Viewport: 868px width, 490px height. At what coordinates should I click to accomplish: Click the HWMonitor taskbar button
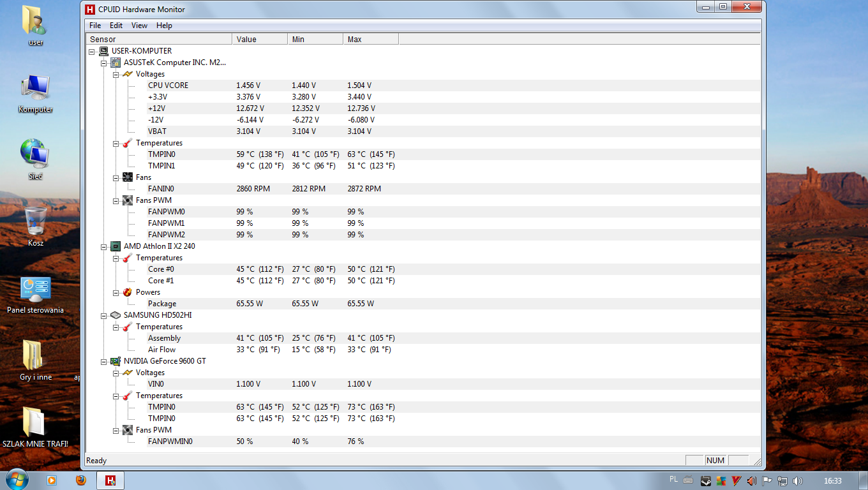tap(110, 480)
